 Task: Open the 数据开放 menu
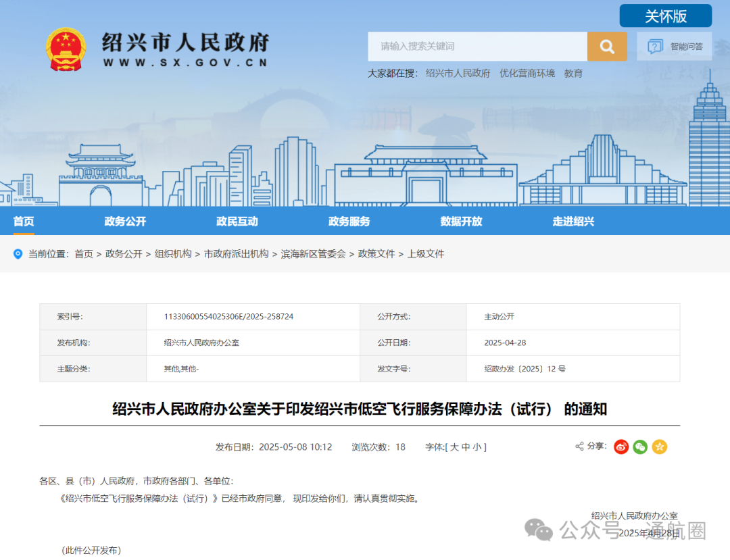(x=460, y=221)
